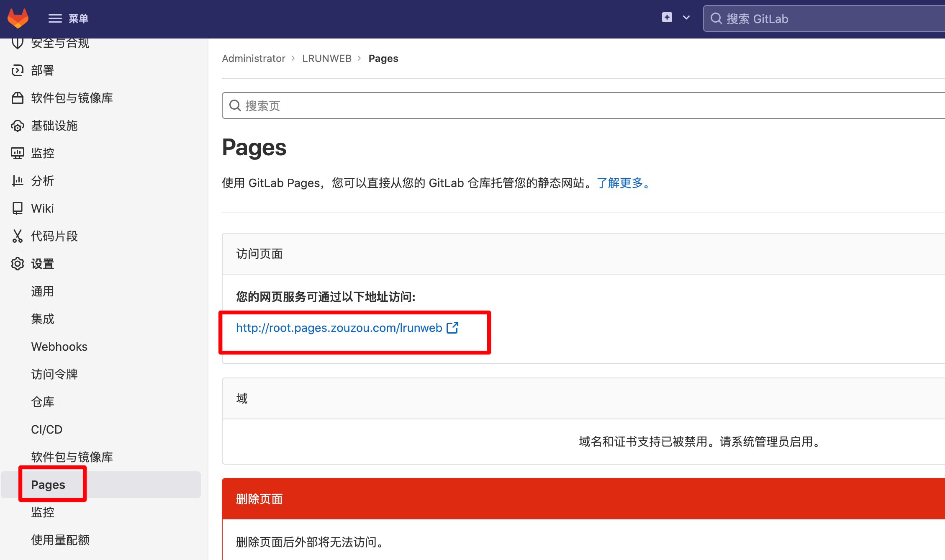Open 代码片段 in the sidebar
The image size is (945, 560).
coord(54,236)
